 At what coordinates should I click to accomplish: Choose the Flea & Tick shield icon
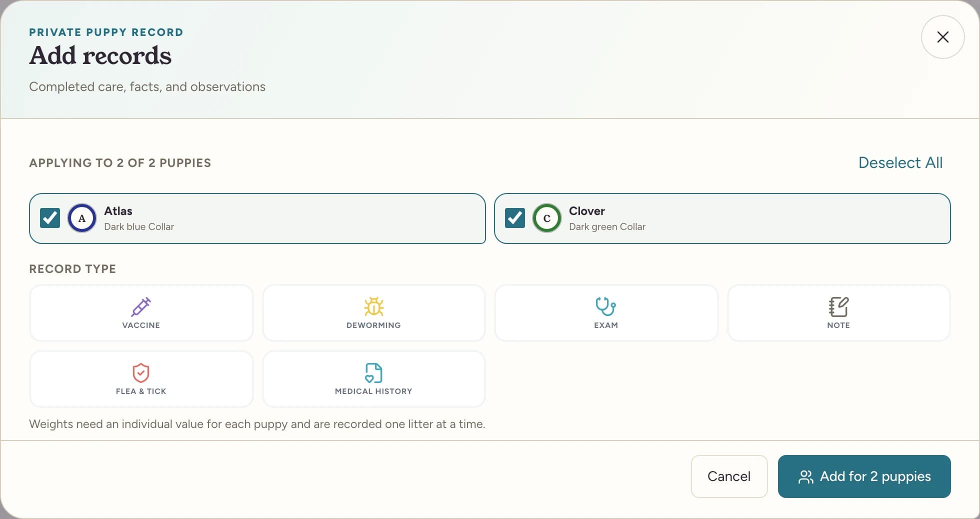pos(141,372)
